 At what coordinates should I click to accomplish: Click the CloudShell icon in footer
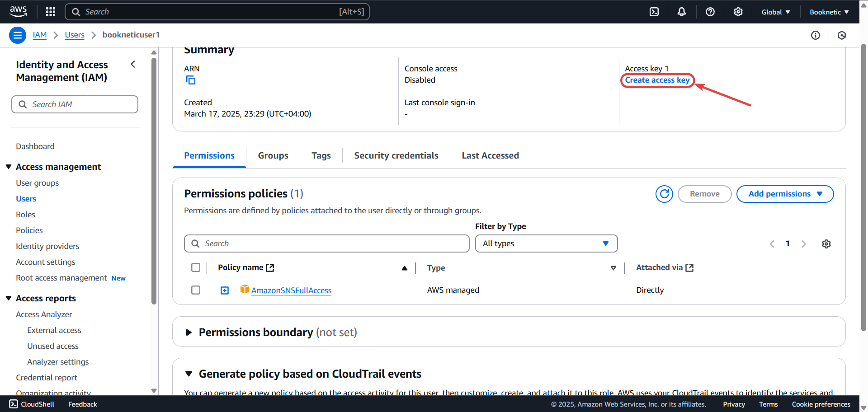[x=14, y=404]
